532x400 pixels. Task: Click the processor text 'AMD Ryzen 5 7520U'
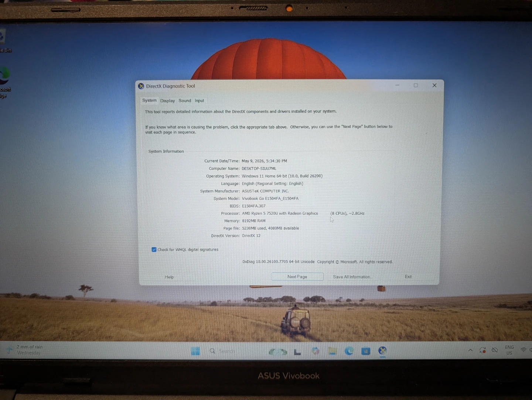point(260,213)
